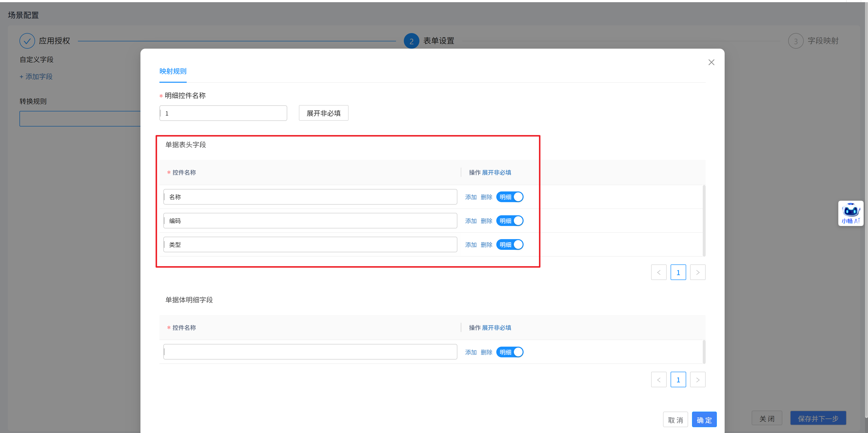The width and height of the screenshot is (868, 433).
Task: Click the 确定 confirm button
Action: (x=704, y=420)
